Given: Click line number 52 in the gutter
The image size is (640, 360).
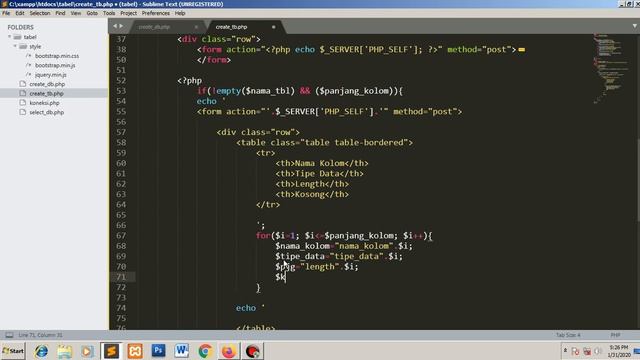Looking at the screenshot, I should [121, 80].
